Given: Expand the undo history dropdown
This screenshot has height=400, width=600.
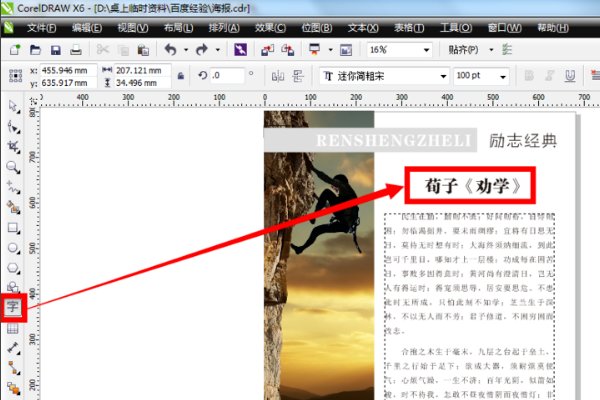Looking at the screenshot, I should tap(186, 50).
